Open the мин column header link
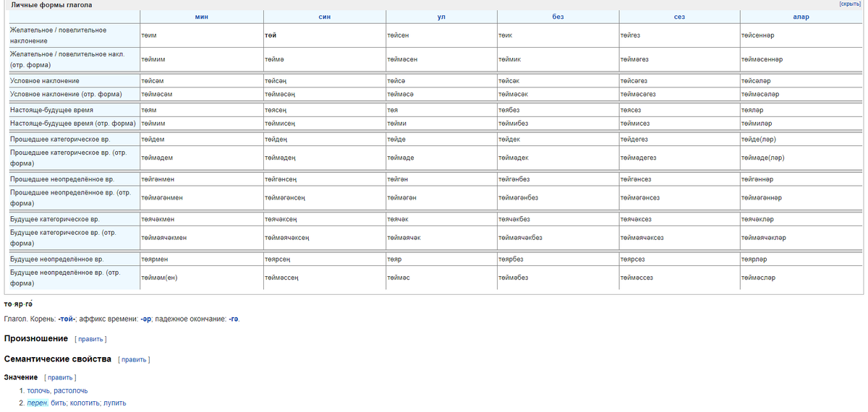 [x=201, y=17]
